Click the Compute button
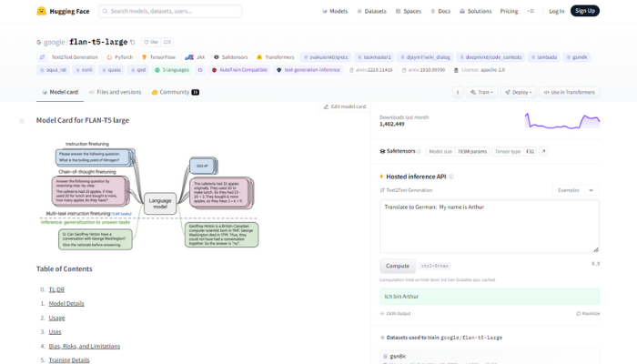This screenshot has width=637, height=364. 398,266
